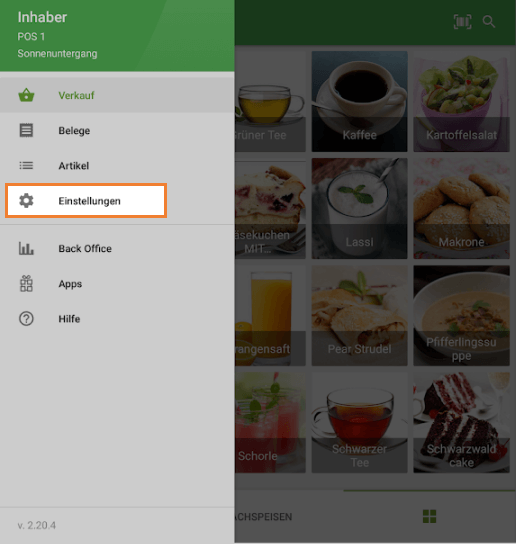
Task: Click the Apps gift icon
Action: tap(26, 283)
